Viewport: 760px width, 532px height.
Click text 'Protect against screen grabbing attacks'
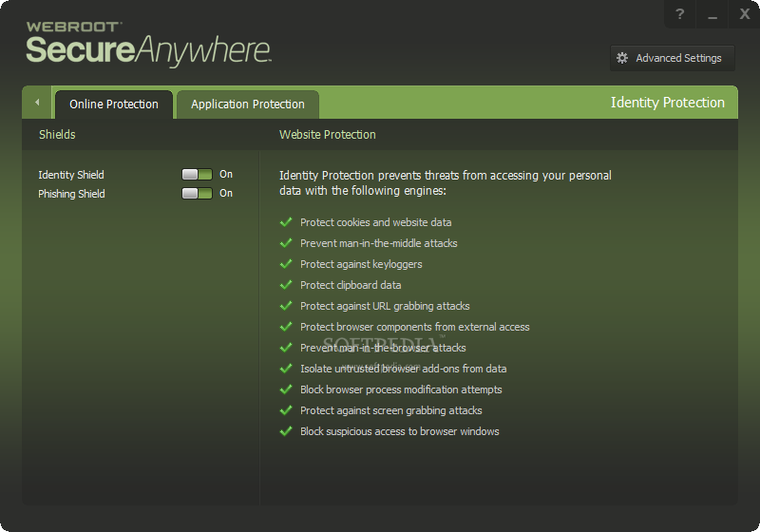[391, 410]
